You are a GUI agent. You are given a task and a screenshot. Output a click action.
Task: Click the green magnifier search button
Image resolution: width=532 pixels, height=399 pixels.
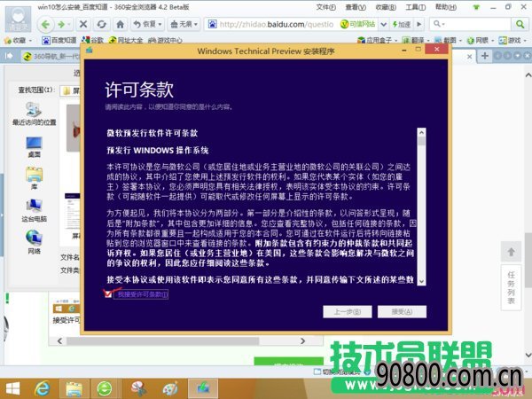tap(520, 24)
